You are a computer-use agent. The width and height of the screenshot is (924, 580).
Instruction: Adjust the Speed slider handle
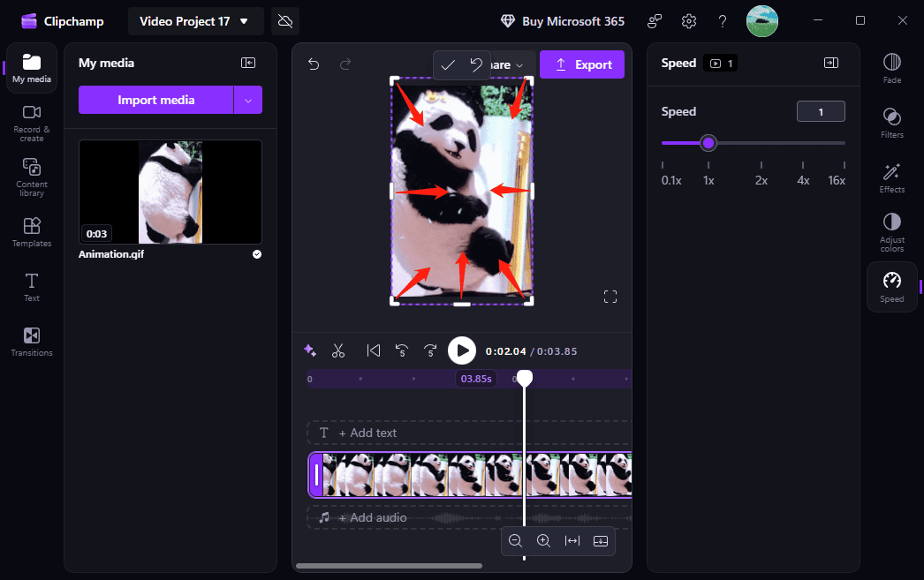point(708,142)
